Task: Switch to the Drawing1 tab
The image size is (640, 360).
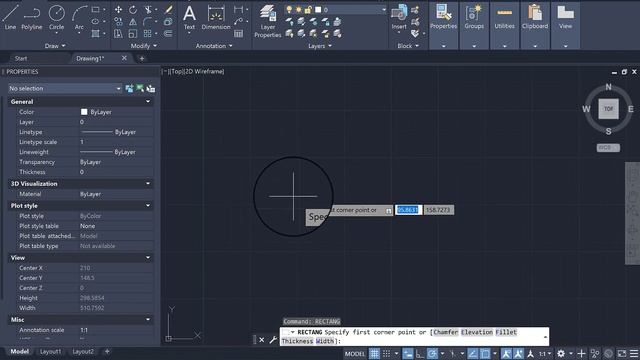Action: (x=90, y=58)
